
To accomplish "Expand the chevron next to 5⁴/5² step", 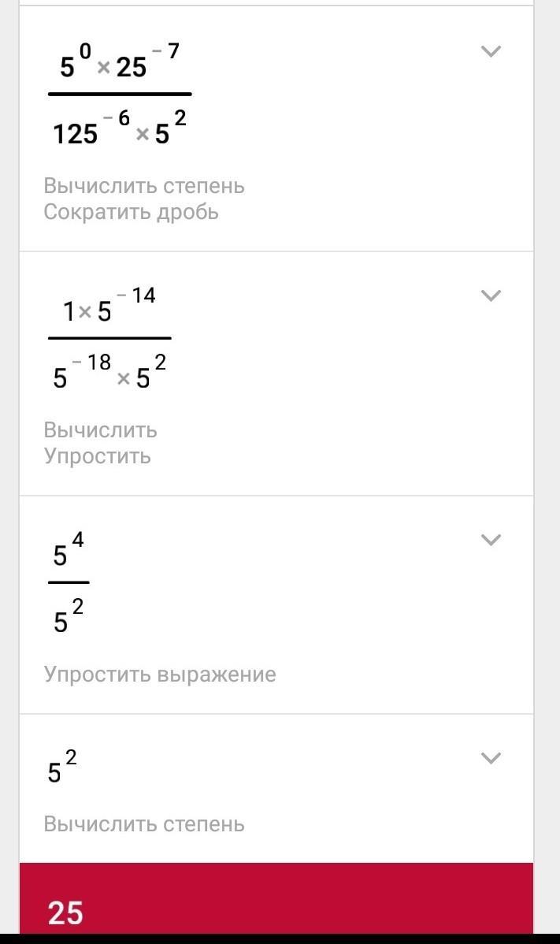I will (x=491, y=541).
